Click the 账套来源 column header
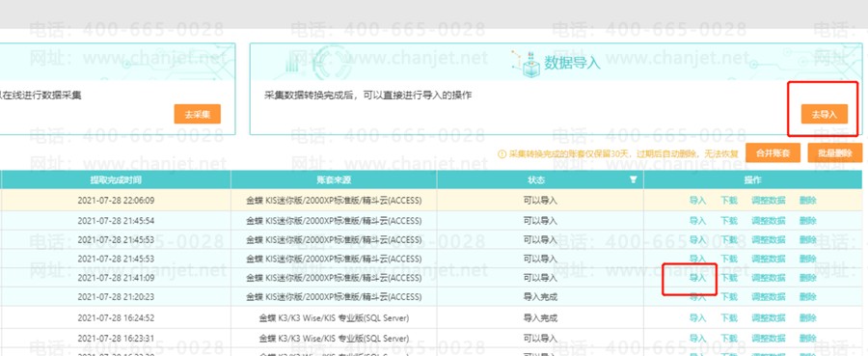 [x=334, y=180]
